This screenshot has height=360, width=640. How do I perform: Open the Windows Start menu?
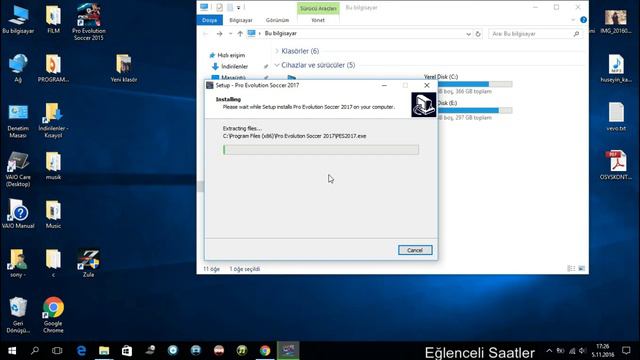(x=12, y=351)
